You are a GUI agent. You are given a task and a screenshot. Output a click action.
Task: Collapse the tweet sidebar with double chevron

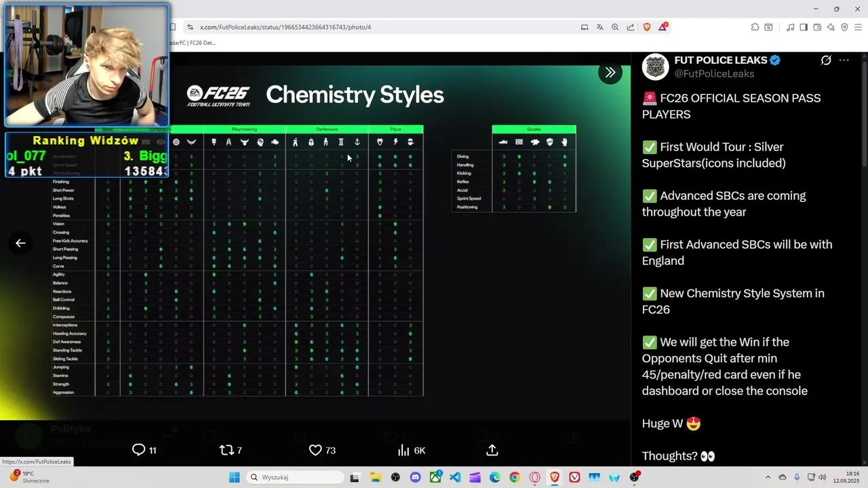(x=610, y=73)
